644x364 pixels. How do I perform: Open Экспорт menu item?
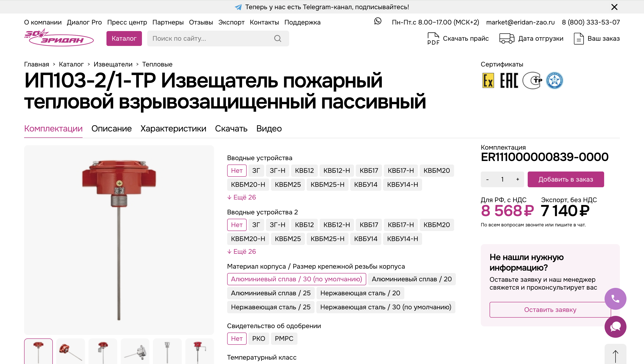231,22
